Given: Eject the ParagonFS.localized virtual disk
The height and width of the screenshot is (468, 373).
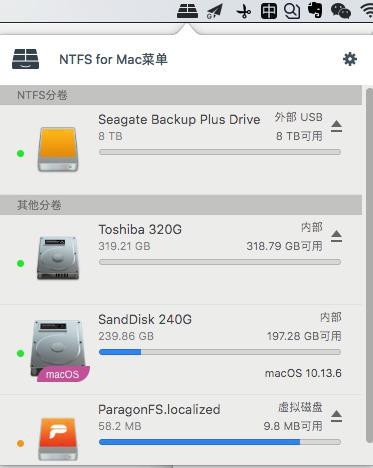Looking at the screenshot, I should (x=336, y=416).
